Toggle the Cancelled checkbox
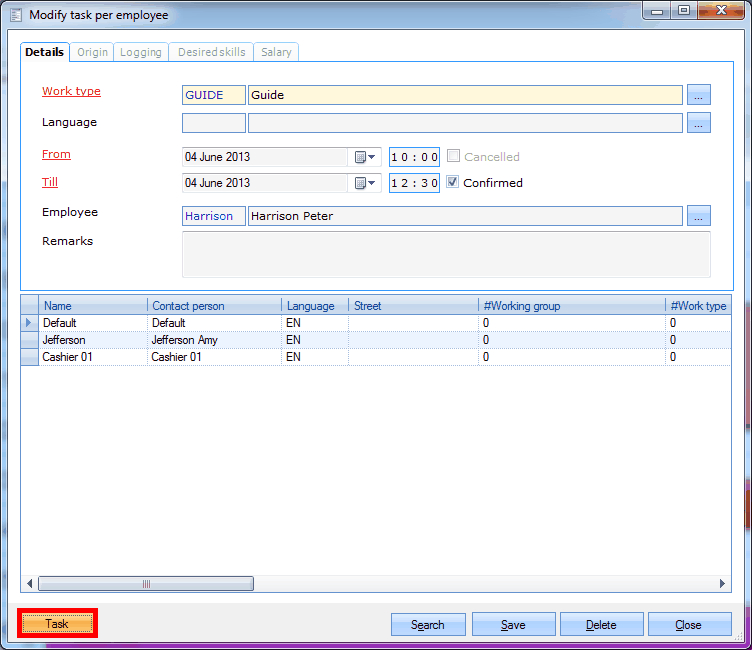 pos(453,155)
